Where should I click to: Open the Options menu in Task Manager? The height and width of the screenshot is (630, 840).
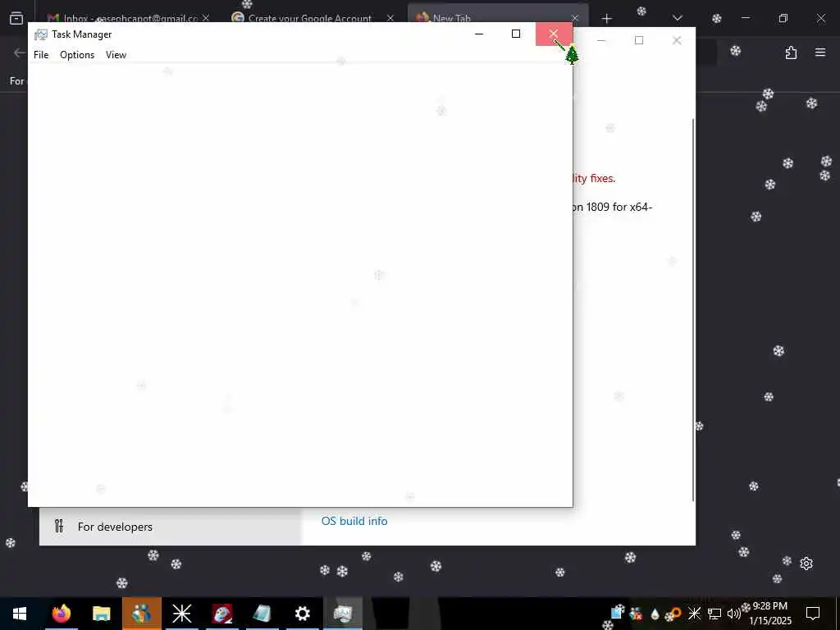[77, 55]
